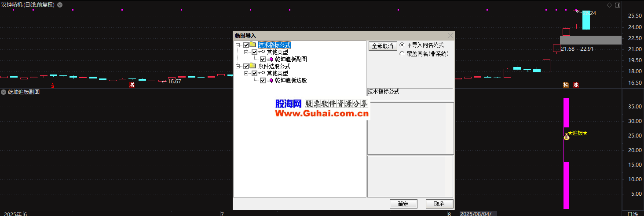This screenshot has width=644, height=216.
Task: Uncheck the 乾坤追板选股 formula checkbox
Action: (263, 80)
